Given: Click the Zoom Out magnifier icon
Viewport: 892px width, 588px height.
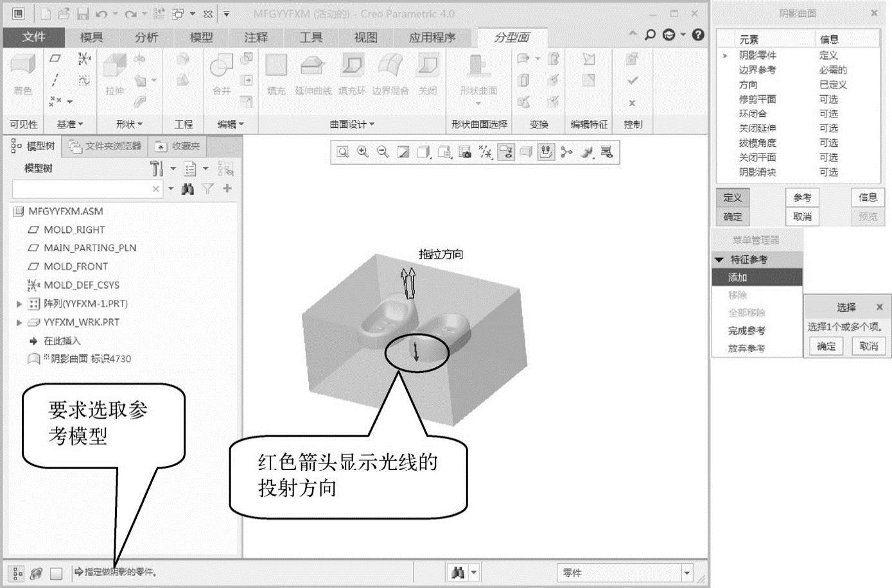Looking at the screenshot, I should pos(383,152).
